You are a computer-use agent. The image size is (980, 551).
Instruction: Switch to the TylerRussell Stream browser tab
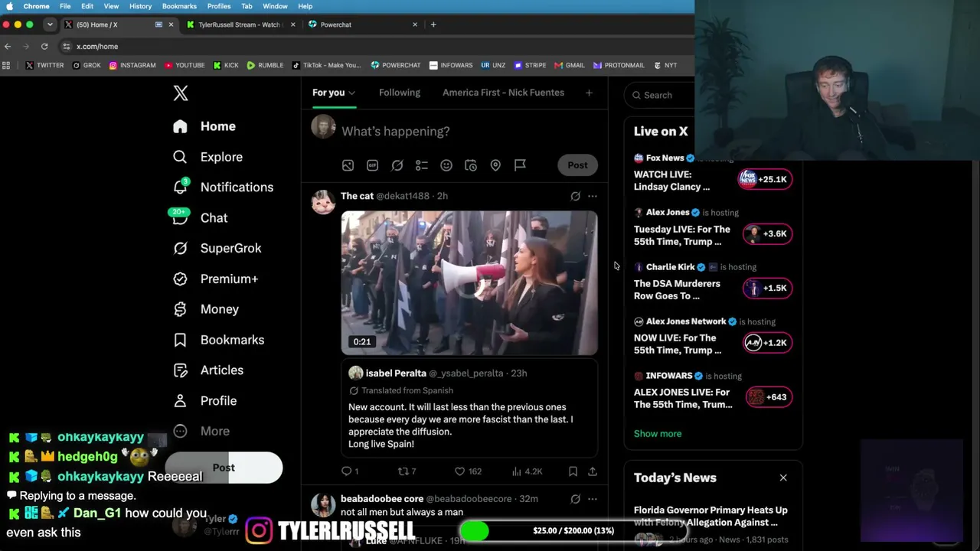[x=240, y=24]
